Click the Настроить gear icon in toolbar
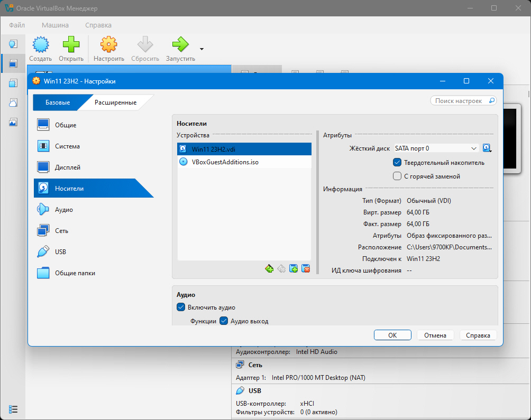531x420 pixels. [108, 44]
